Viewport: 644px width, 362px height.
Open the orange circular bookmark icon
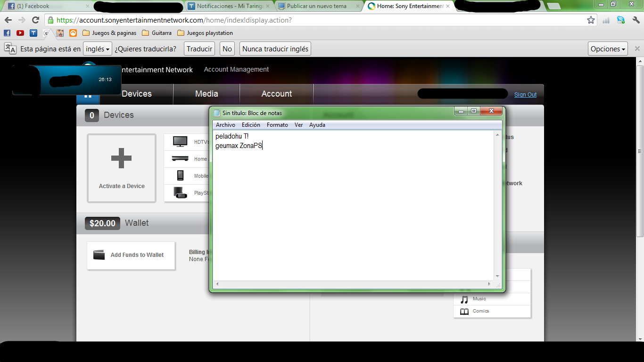click(73, 33)
